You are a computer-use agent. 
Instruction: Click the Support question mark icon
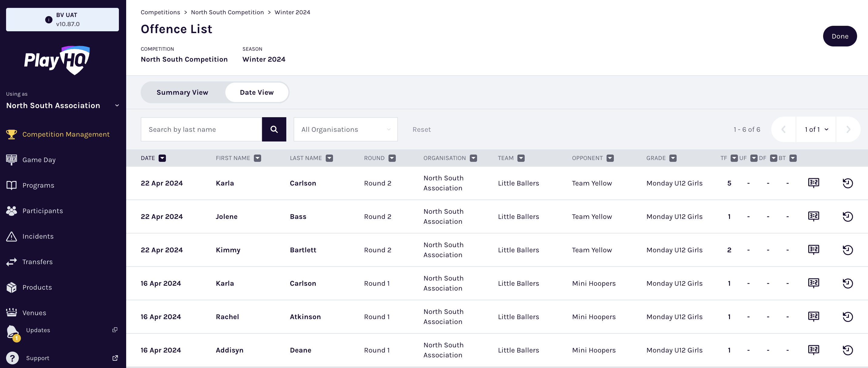pos(12,358)
